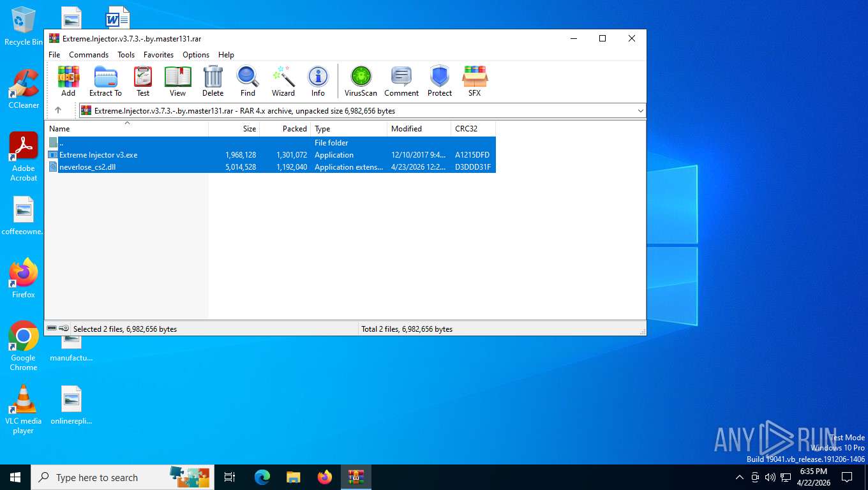Open the notification center icon
This screenshot has height=490, width=868.
point(847,477)
